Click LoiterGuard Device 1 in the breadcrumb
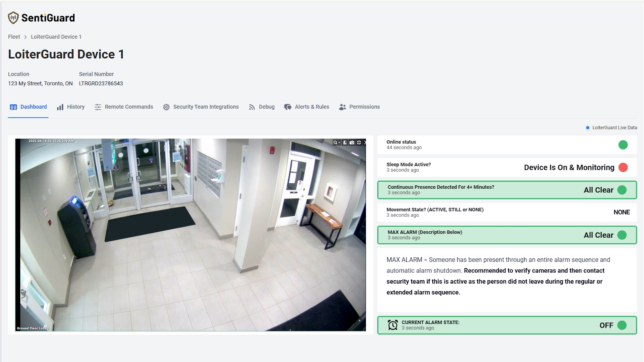Screen dimensions: 644x362 (x=56, y=37)
